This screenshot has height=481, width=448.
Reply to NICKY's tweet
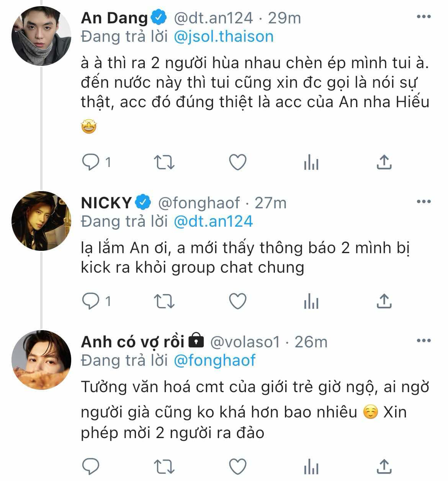(96, 302)
